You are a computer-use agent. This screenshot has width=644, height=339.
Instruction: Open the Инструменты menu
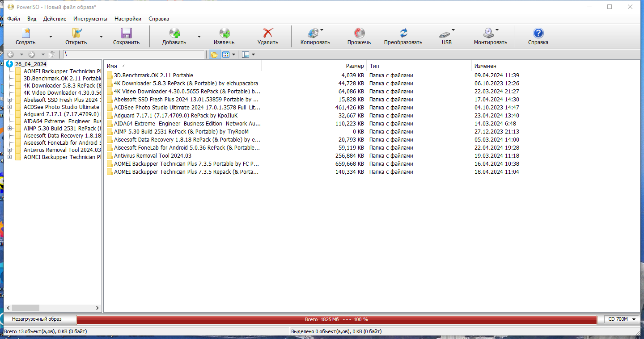pos(90,19)
